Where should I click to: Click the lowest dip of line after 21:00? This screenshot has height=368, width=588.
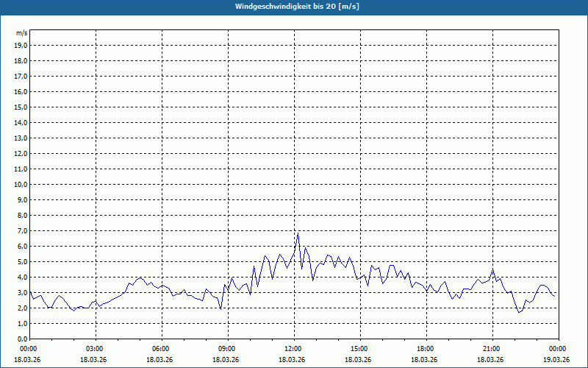click(x=519, y=312)
